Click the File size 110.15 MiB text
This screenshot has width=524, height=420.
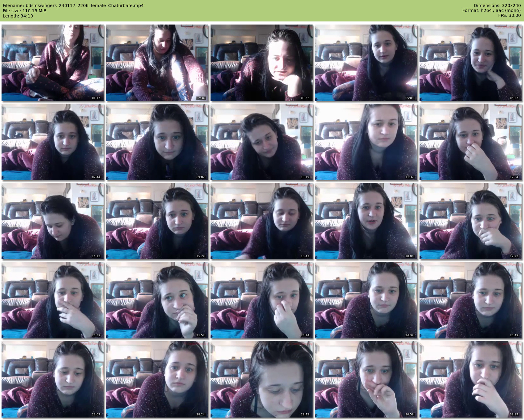click(x=25, y=11)
